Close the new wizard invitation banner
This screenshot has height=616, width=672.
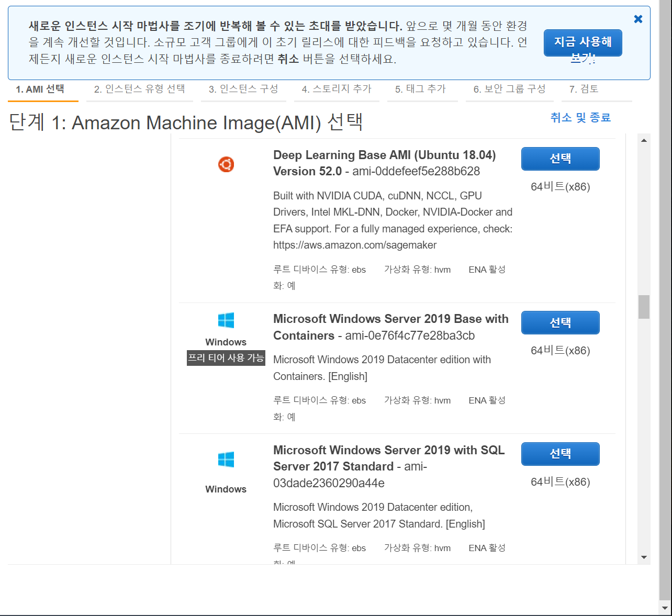click(x=638, y=19)
